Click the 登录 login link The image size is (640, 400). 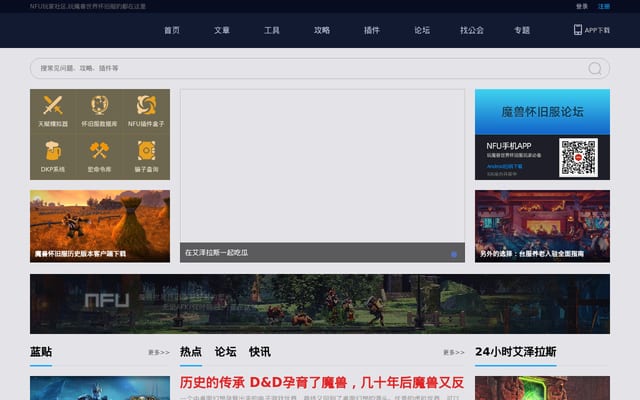point(582,6)
